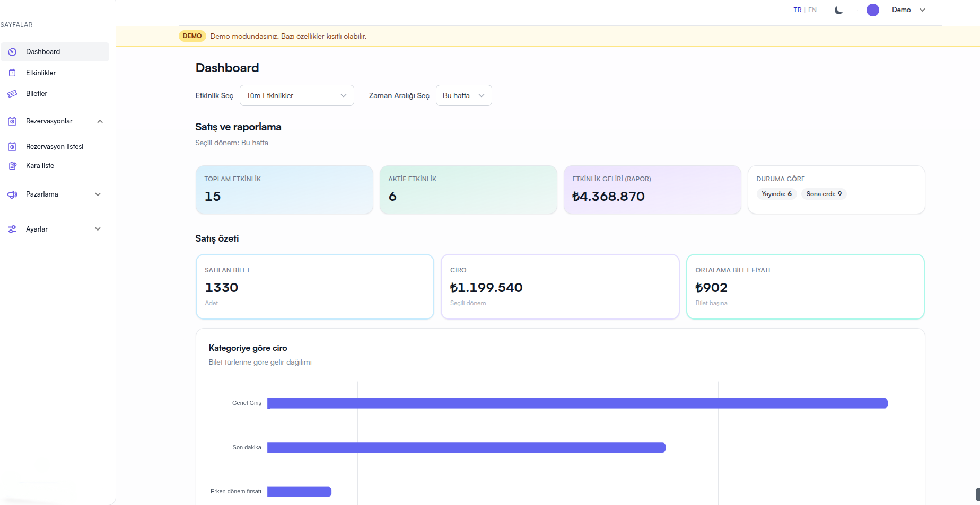
Task: Click the 'Kategoriye göre ciro' heading
Action: [248, 348]
